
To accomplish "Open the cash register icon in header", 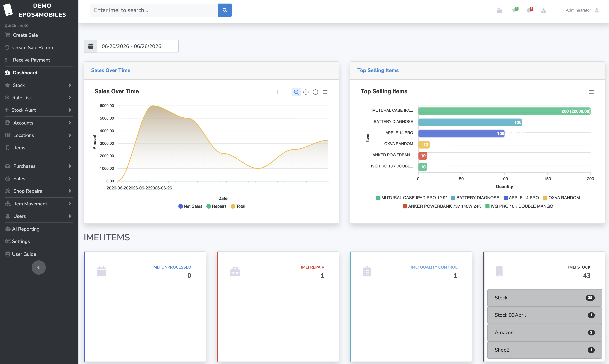I will (x=500, y=10).
